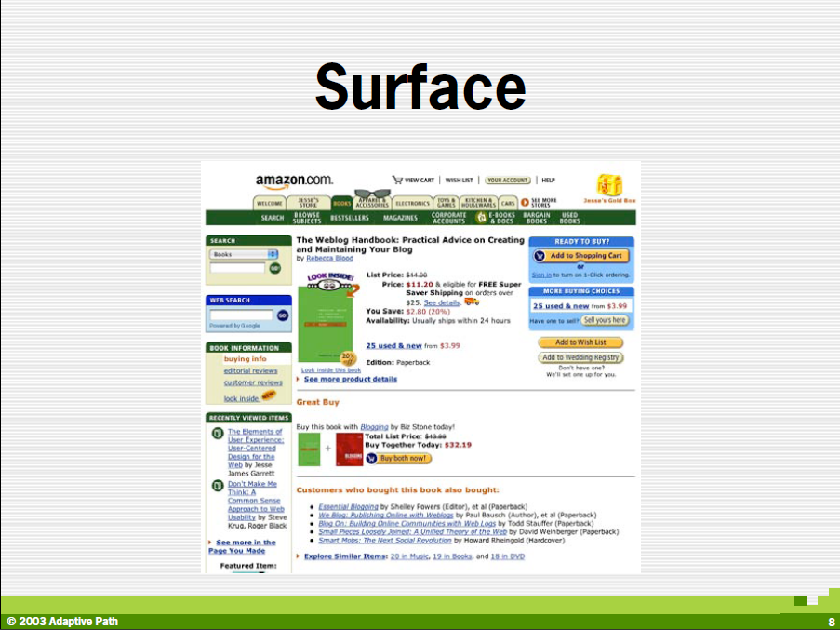Viewport: 840px width, 630px height.
Task: Click the orange See More Stores arrow icon
Action: tap(525, 202)
